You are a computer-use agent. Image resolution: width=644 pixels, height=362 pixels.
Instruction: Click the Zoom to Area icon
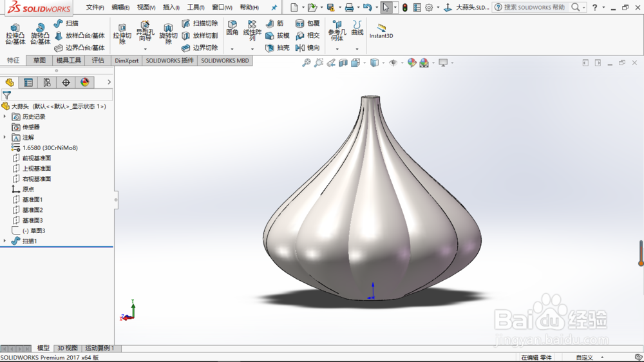click(x=319, y=63)
